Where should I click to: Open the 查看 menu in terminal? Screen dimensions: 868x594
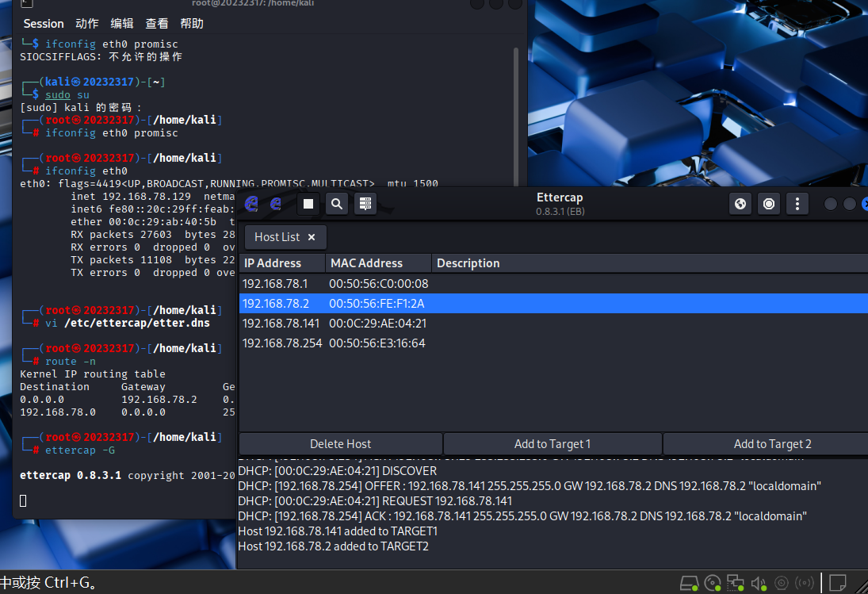click(x=157, y=24)
